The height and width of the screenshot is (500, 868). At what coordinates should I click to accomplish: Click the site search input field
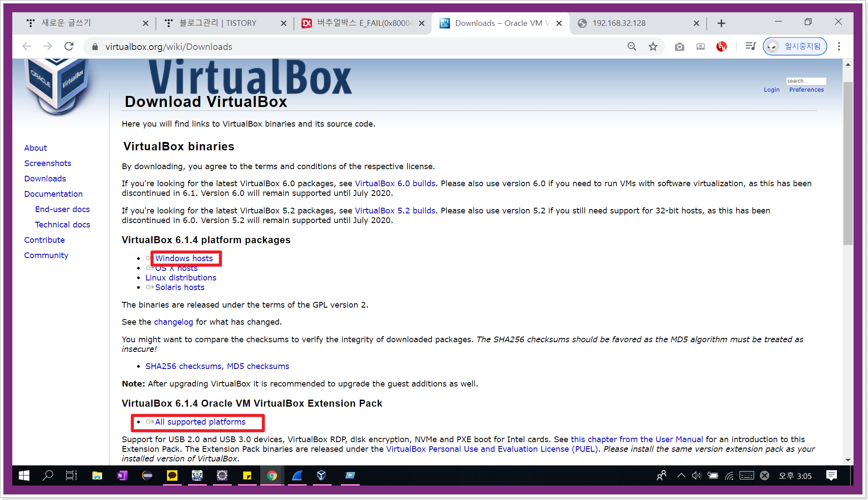(x=805, y=81)
